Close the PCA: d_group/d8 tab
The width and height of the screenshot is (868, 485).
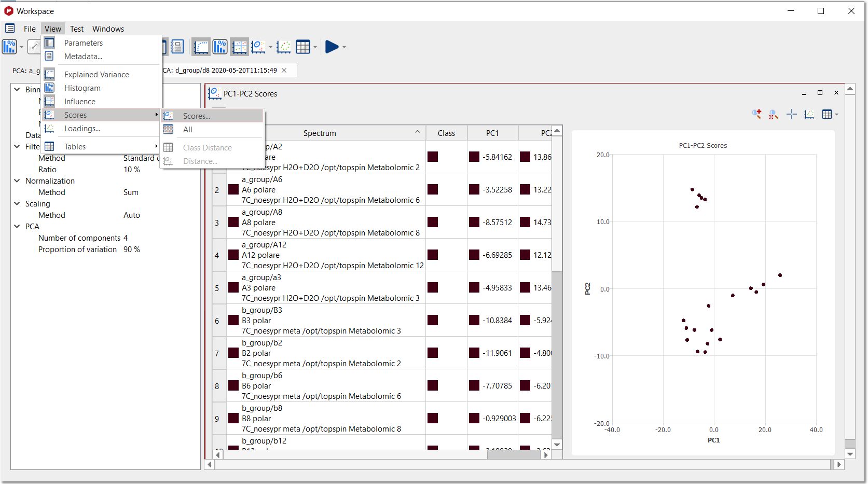point(284,70)
